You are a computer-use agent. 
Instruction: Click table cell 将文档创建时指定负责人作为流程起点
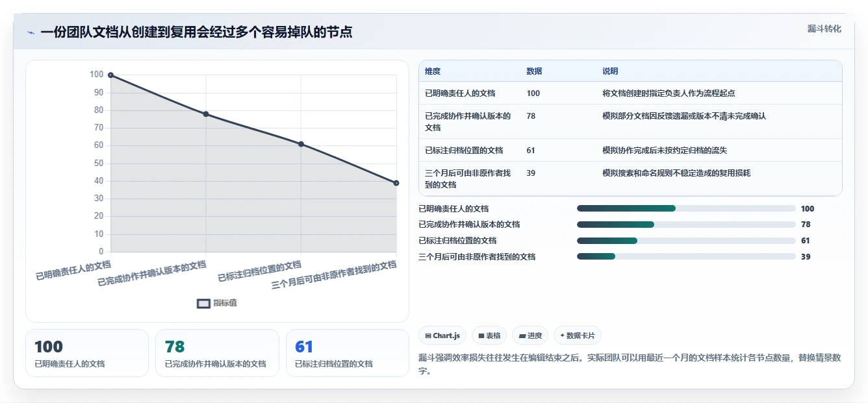[669, 93]
